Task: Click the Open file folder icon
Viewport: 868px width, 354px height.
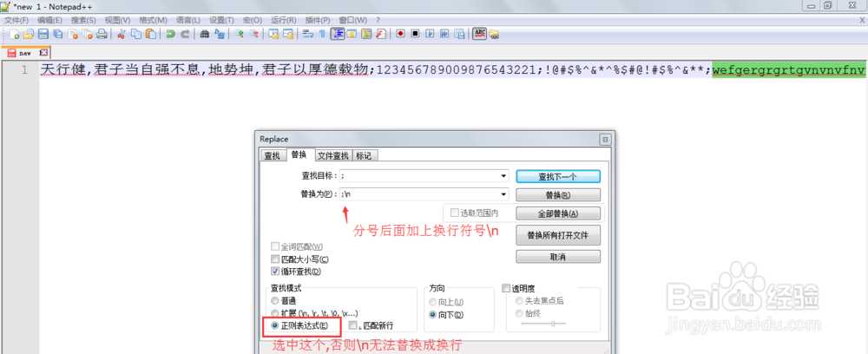Action: [29, 34]
